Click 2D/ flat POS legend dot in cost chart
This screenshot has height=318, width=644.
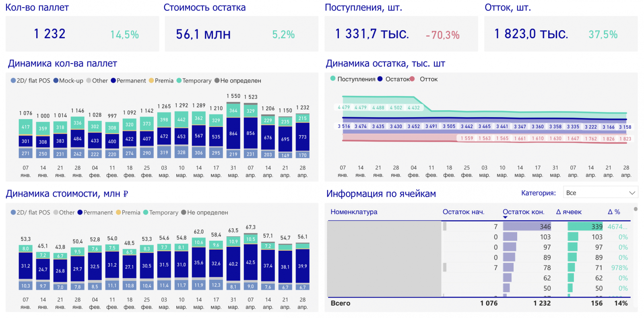tap(13, 212)
